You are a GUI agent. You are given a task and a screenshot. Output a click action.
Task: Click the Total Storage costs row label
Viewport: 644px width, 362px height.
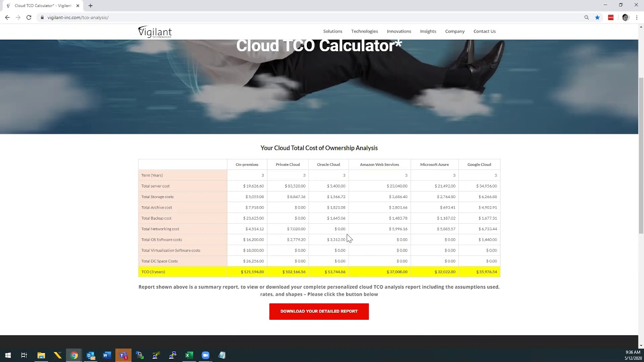157,197
